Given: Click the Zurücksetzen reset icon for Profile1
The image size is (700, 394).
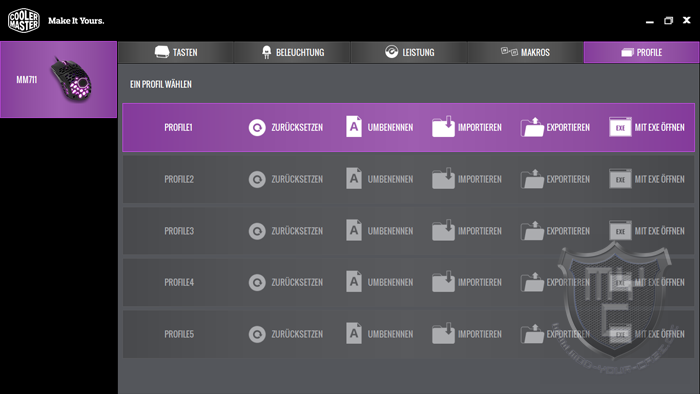Looking at the screenshot, I should click(257, 128).
